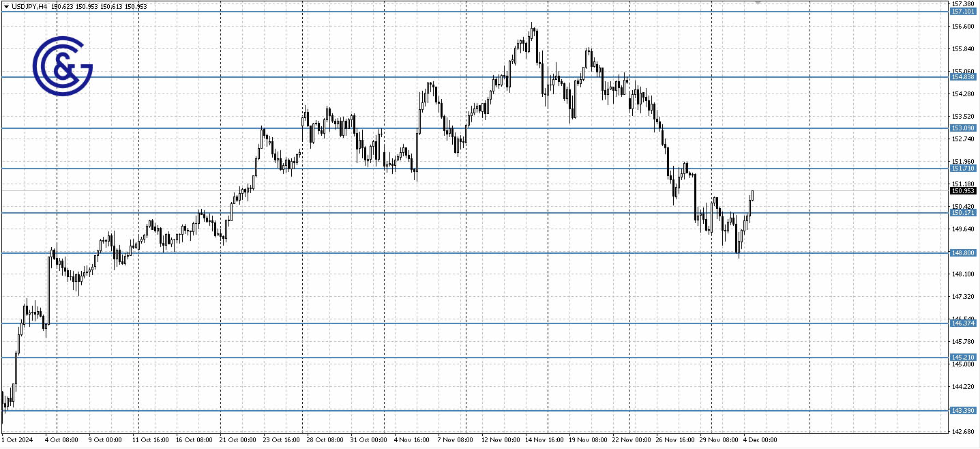
Task: Select the 143.390 level price tag
Action: tap(962, 410)
